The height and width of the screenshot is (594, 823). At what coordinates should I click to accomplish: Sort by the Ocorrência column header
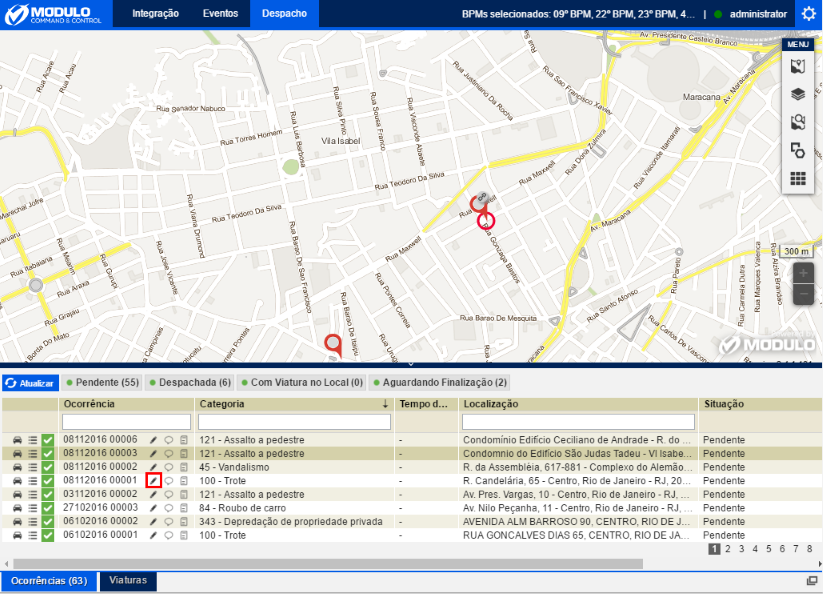coord(126,404)
